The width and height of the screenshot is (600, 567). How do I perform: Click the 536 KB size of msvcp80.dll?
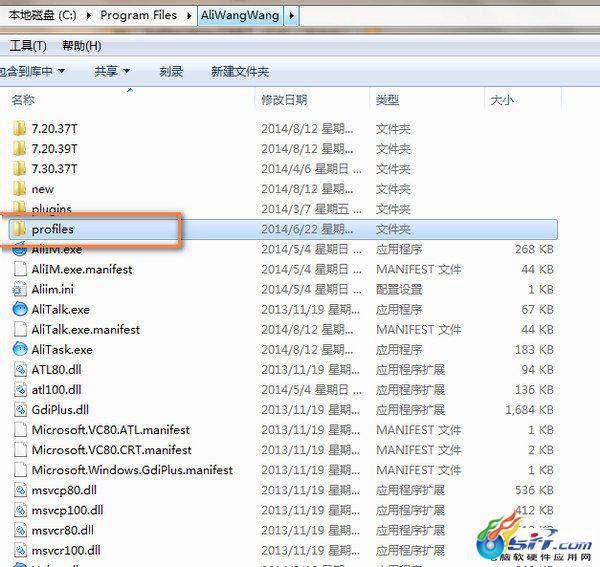click(x=534, y=490)
